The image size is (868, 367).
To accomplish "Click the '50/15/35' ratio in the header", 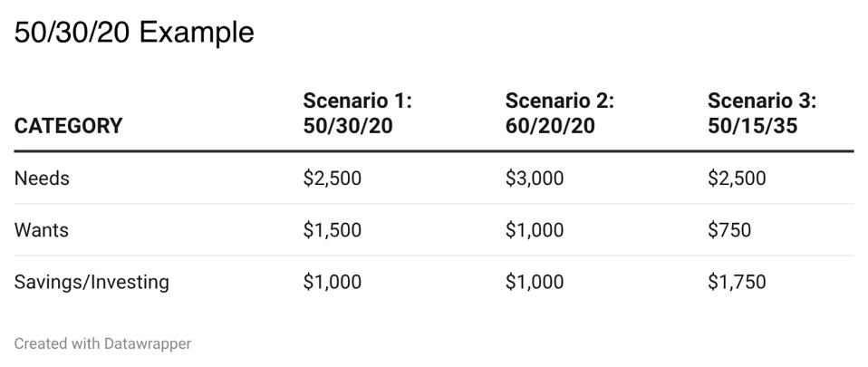I will 752,126.
